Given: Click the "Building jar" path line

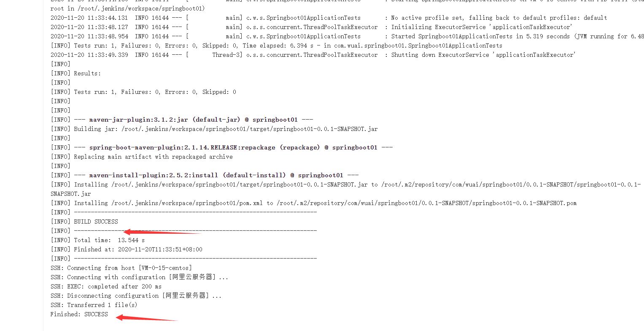Looking at the screenshot, I should click(214, 129).
